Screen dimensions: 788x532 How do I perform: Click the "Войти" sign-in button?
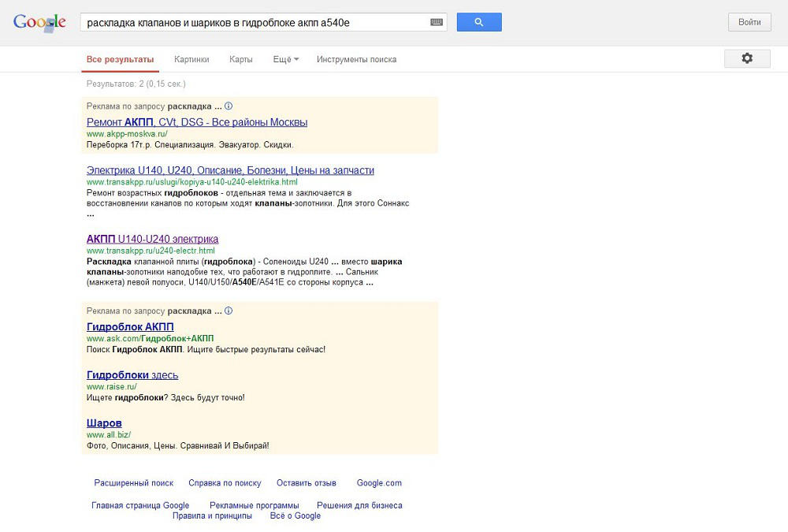point(749,22)
